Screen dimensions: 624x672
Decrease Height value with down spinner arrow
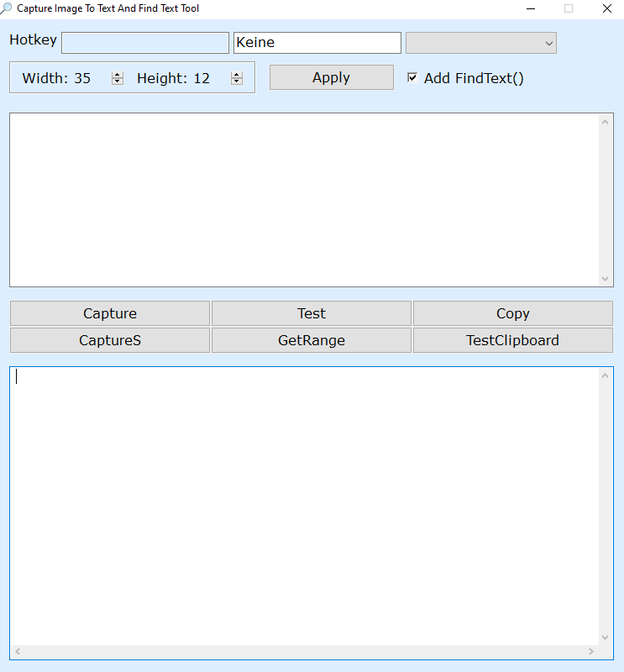[x=237, y=81]
